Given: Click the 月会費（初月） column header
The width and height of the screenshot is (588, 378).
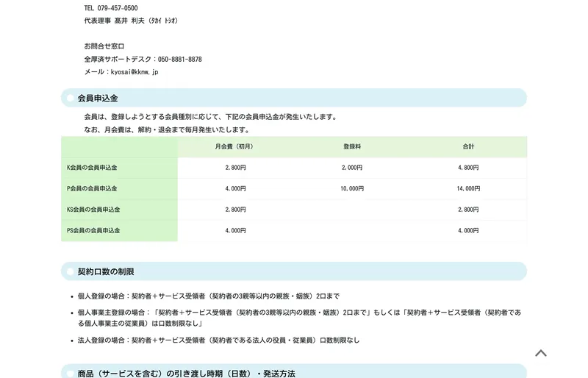Looking at the screenshot, I should 235,147.
